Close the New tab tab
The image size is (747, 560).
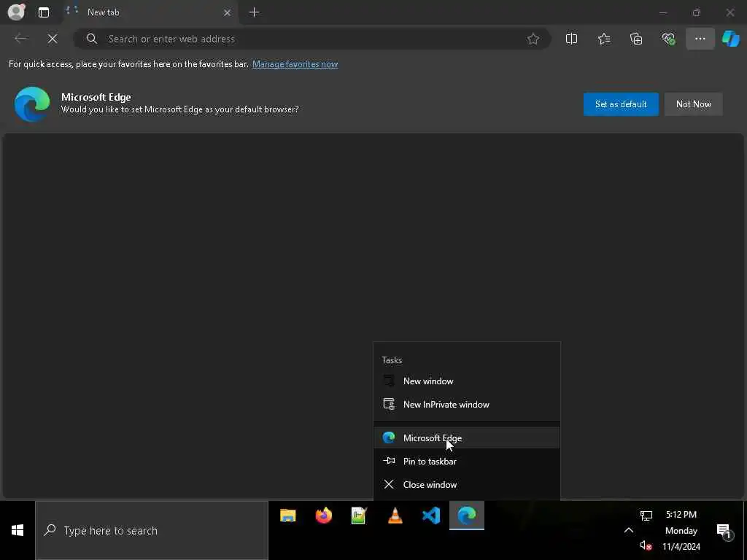[228, 12]
